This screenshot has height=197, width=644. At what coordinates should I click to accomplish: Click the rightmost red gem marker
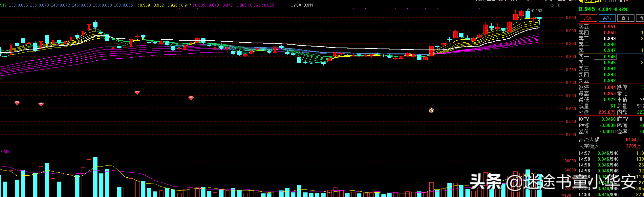pyautogui.click(x=191, y=98)
